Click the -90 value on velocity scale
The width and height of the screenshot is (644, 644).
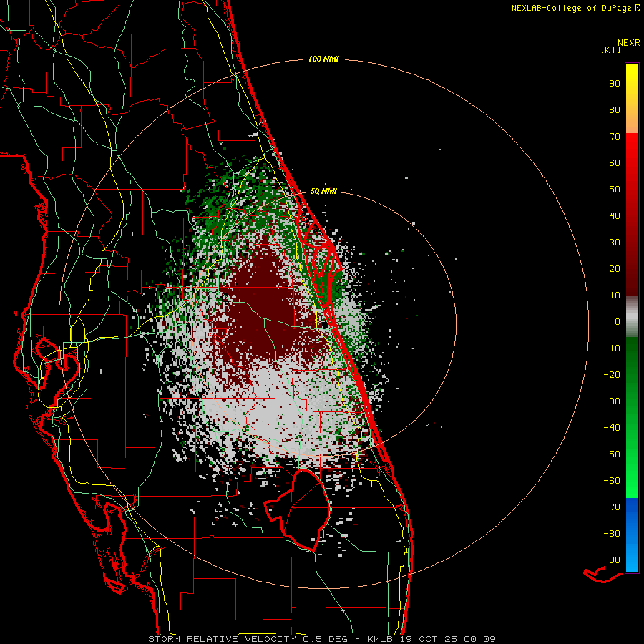pyautogui.click(x=612, y=560)
